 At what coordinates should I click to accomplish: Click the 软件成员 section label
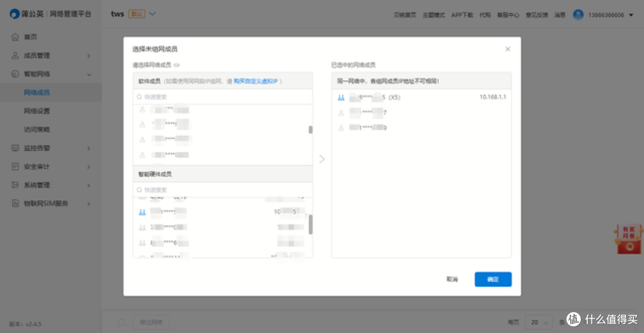tap(150, 81)
